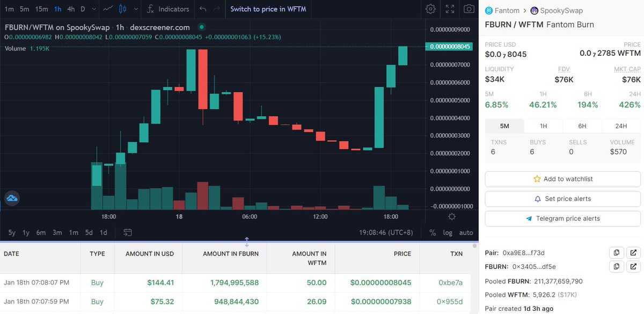Copy the FBURN token address
Viewport: 644px width, 314px height.
pyautogui.click(x=616, y=266)
